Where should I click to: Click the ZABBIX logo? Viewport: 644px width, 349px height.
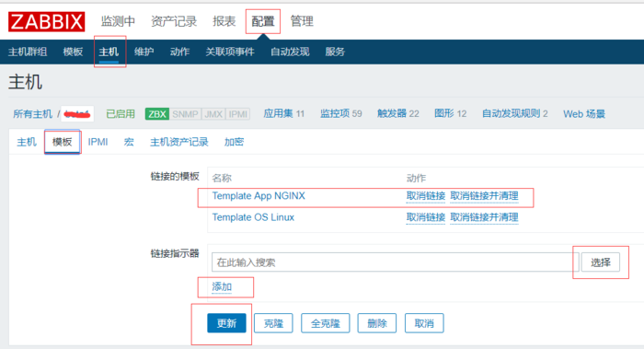pyautogui.click(x=46, y=21)
